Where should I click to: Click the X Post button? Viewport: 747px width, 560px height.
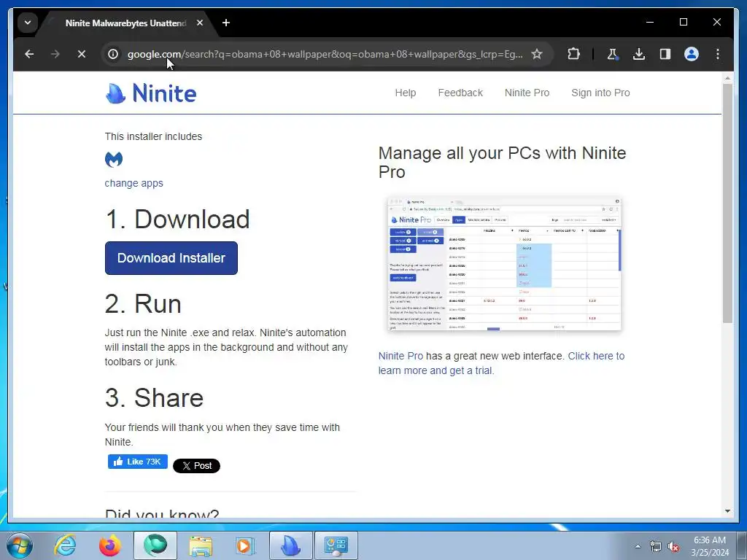[196, 466]
